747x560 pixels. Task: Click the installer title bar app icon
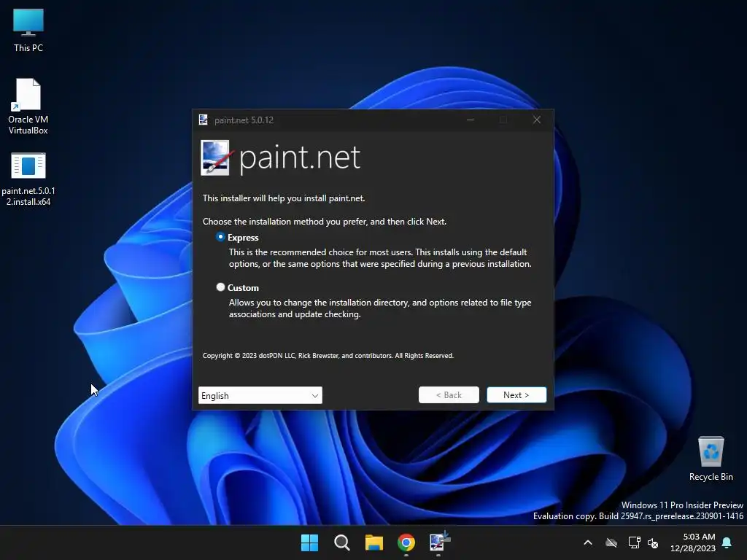[204, 120]
